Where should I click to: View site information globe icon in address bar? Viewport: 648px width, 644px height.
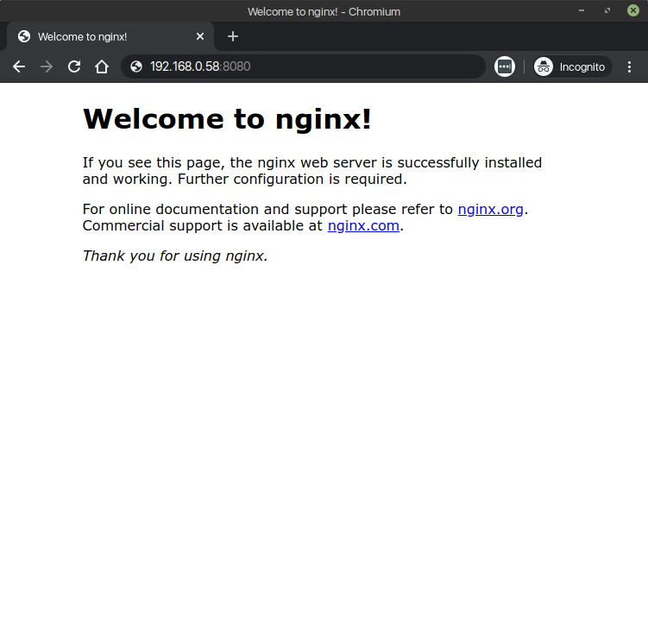pos(136,66)
